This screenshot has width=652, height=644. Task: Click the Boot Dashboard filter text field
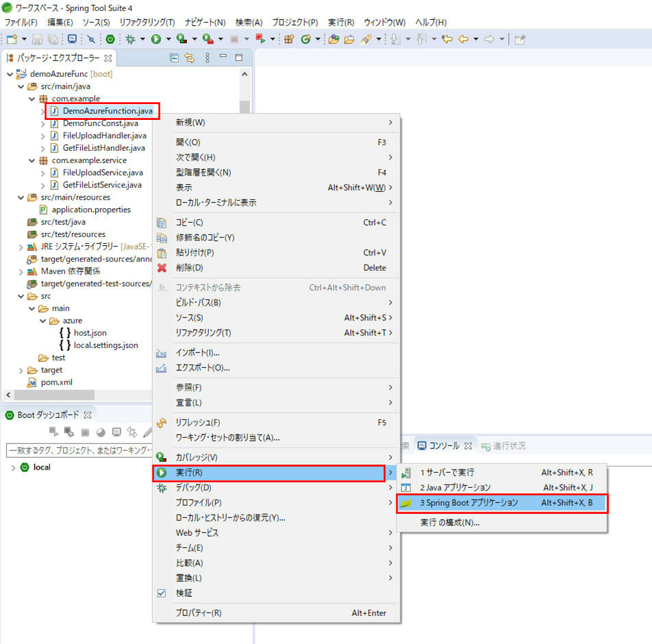click(79, 450)
